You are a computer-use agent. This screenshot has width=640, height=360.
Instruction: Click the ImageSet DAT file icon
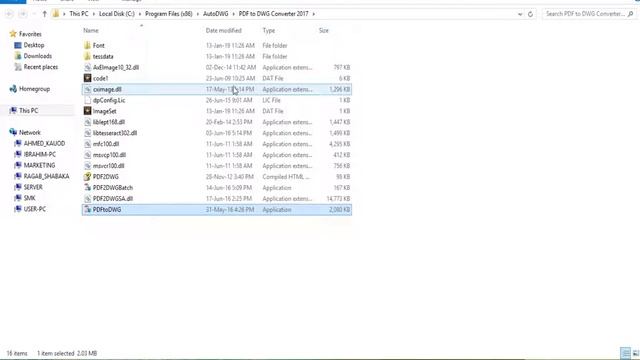[87, 111]
